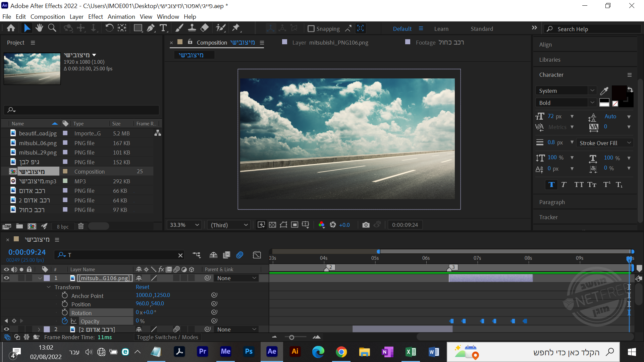Hide layer 1 mitsubishi using eye icon
Viewport: 644px width, 362px height.
click(x=6, y=278)
